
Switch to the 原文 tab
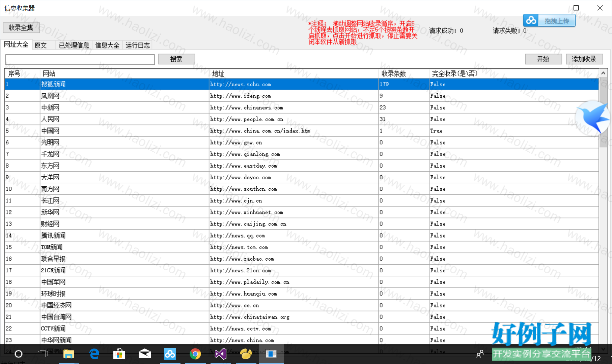click(40, 45)
